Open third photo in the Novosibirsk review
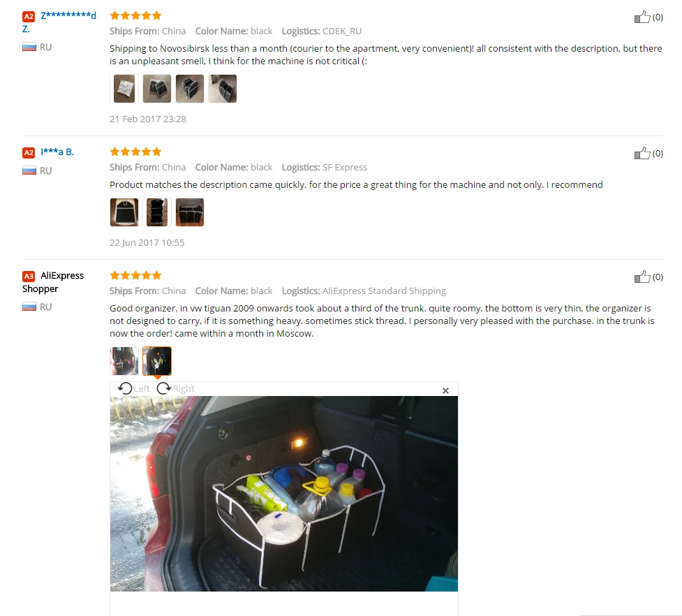Screen dimensions: 682x616 [190, 89]
